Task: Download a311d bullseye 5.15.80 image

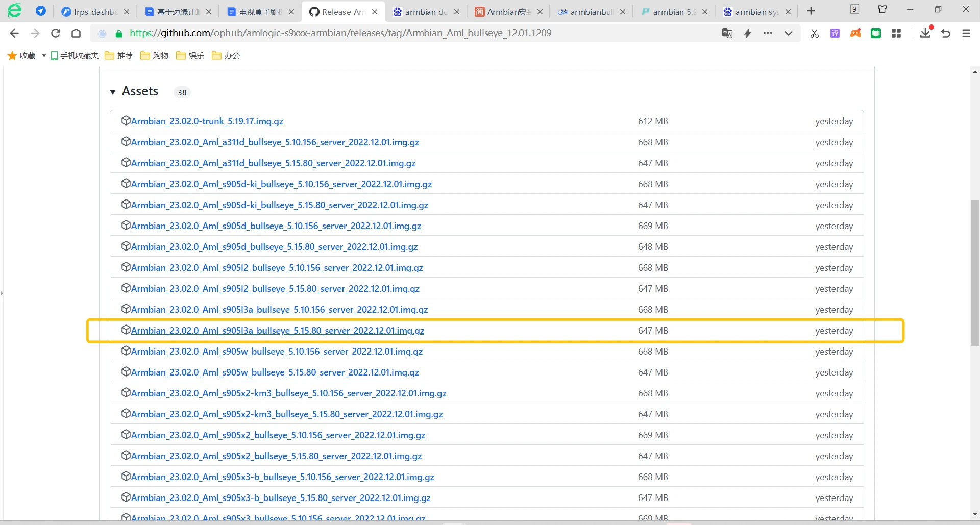Action: click(273, 163)
